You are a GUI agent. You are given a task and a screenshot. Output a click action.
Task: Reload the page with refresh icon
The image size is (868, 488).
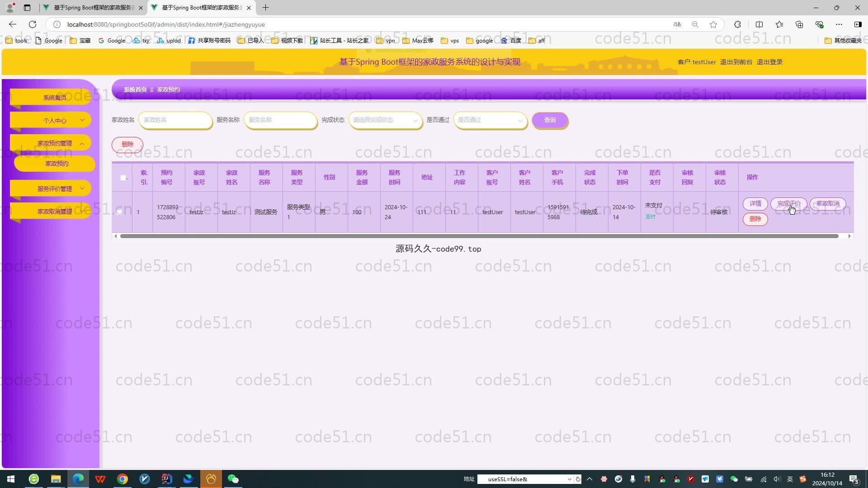[33, 24]
